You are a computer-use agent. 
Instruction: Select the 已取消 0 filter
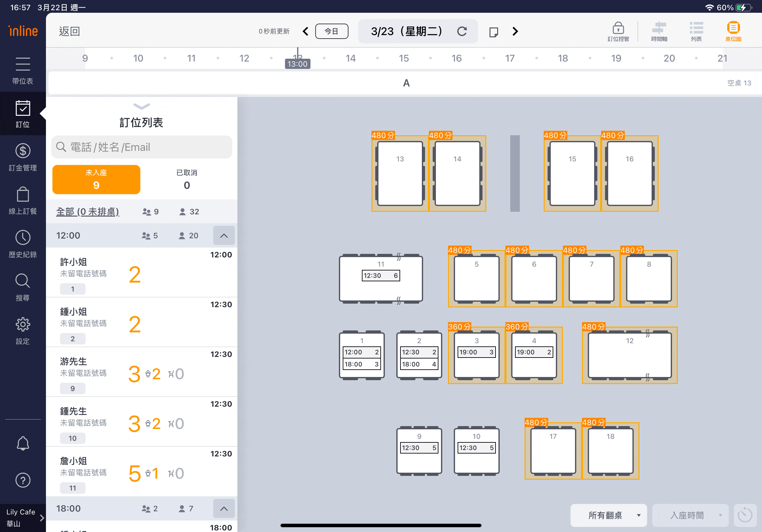[x=187, y=180]
